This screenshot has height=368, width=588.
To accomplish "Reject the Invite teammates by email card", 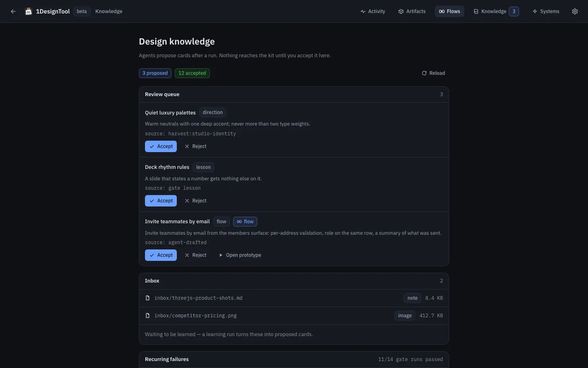I will [196, 255].
